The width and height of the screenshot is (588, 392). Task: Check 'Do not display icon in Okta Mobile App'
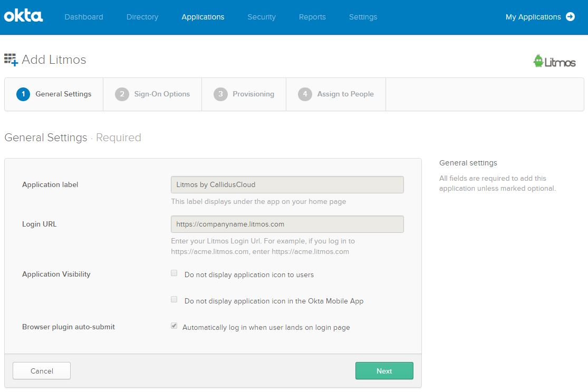[174, 299]
